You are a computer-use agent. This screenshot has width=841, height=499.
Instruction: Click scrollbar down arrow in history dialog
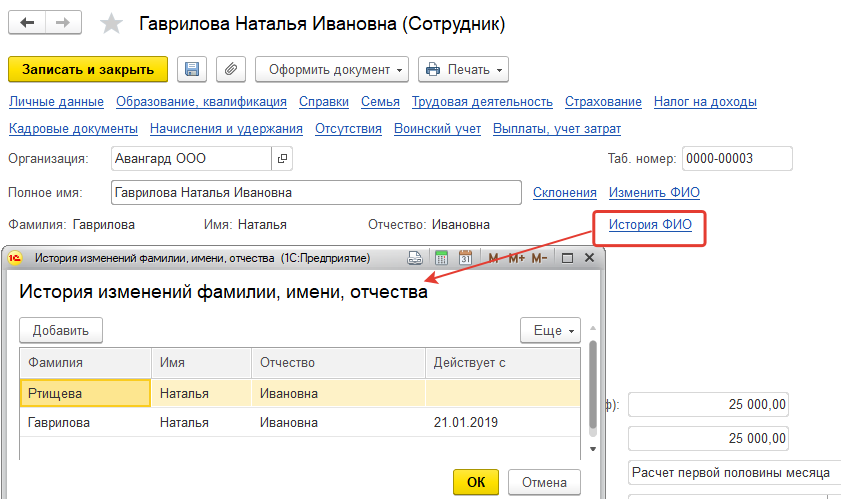coord(593,449)
